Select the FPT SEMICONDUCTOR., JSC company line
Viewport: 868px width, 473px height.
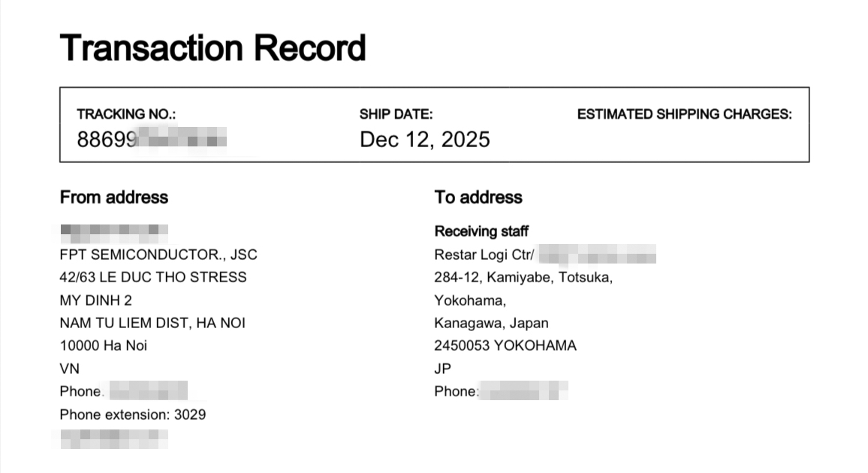[158, 255]
